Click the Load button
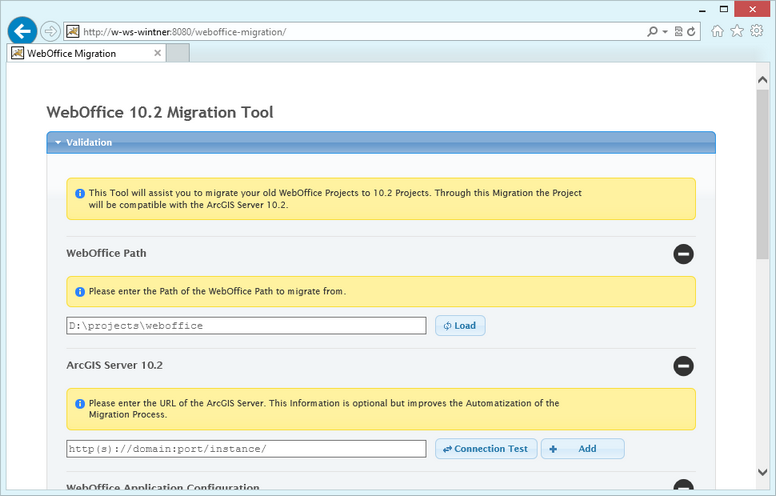 (x=460, y=326)
